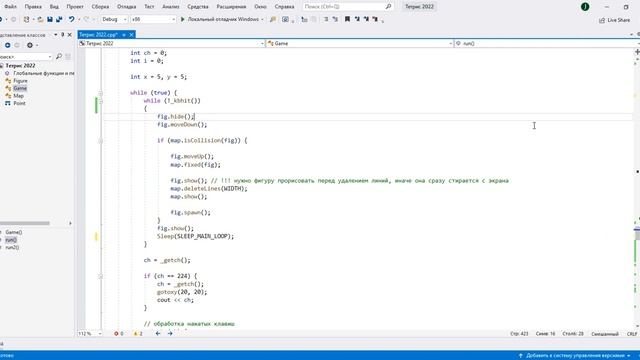Click the Save file floppy icon
This screenshot has width=640, height=360.
click(50, 19)
